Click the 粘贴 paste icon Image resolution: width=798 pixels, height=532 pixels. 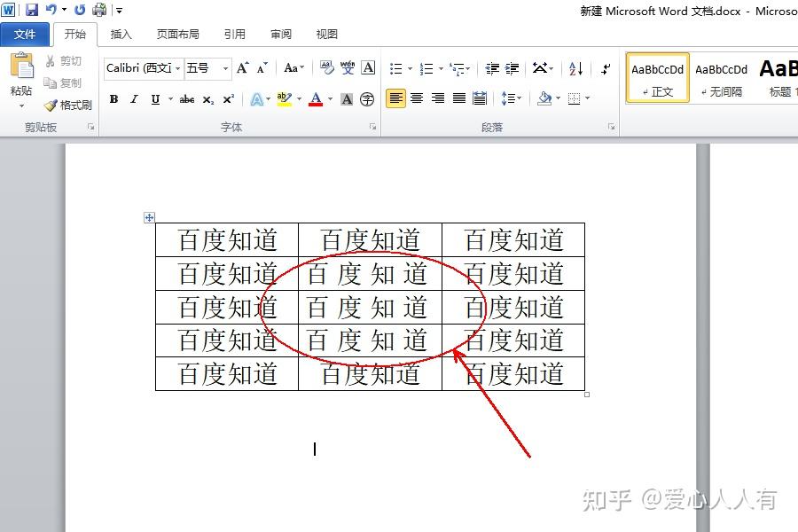coord(21,66)
